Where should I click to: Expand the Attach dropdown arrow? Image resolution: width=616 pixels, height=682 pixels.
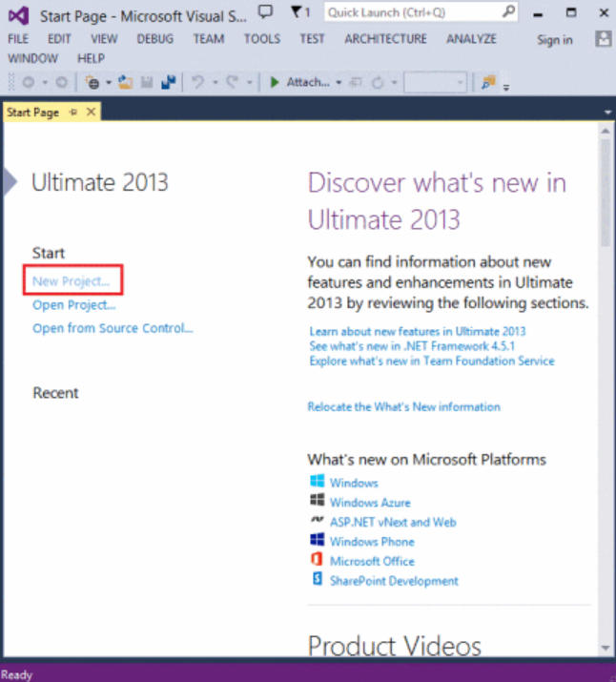click(339, 83)
